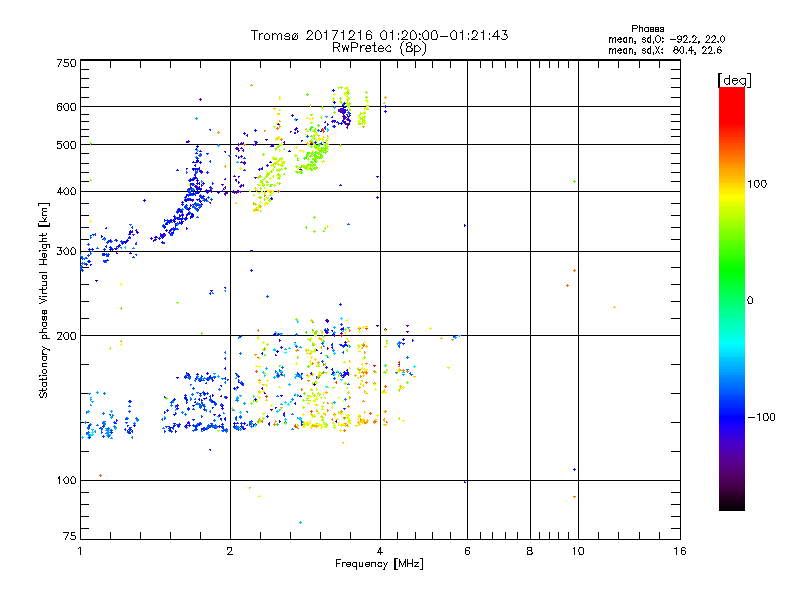This screenshot has height=600, width=800.
Task: Click the 'Frequency [MHz]' axis title
Action: point(379,564)
